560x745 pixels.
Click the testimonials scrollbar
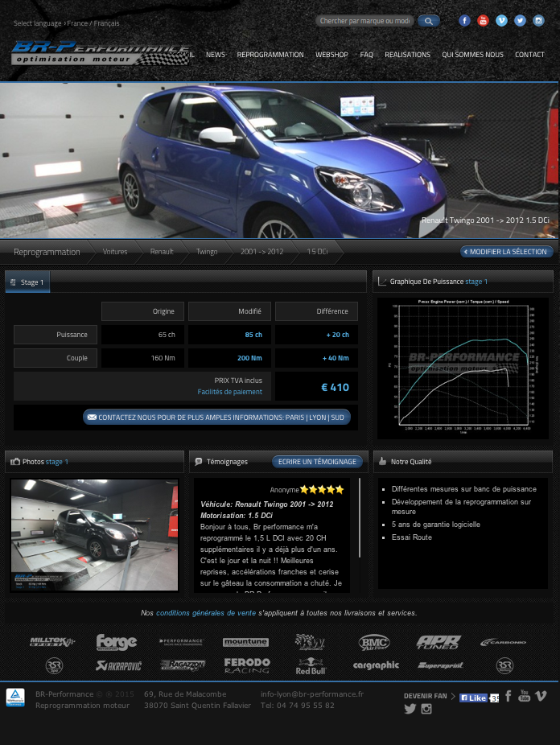point(360,518)
